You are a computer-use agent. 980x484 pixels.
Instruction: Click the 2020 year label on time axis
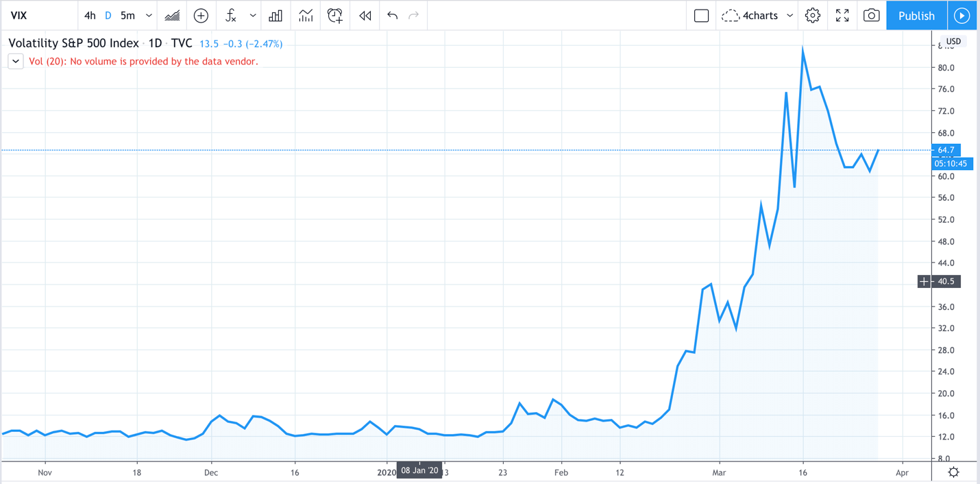tap(387, 472)
